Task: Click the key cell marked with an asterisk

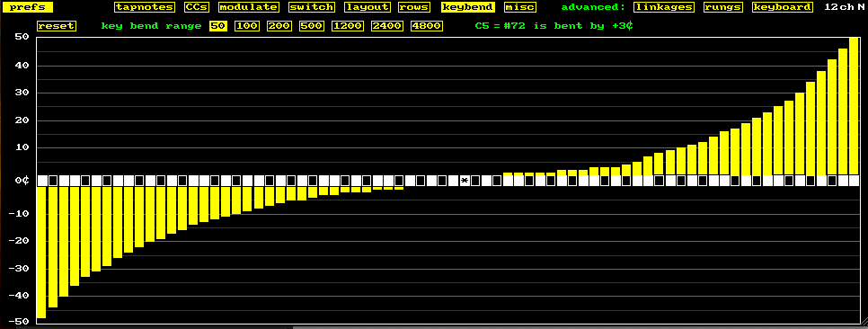Action: coord(465,181)
